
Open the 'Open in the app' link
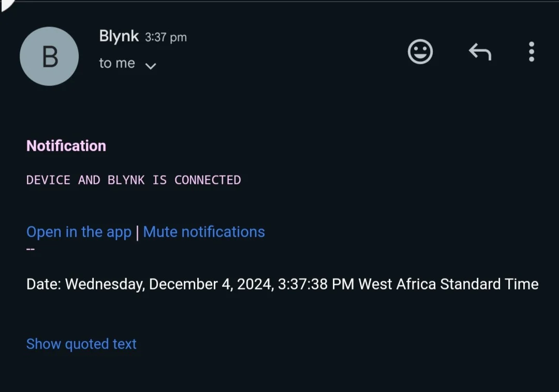click(79, 232)
